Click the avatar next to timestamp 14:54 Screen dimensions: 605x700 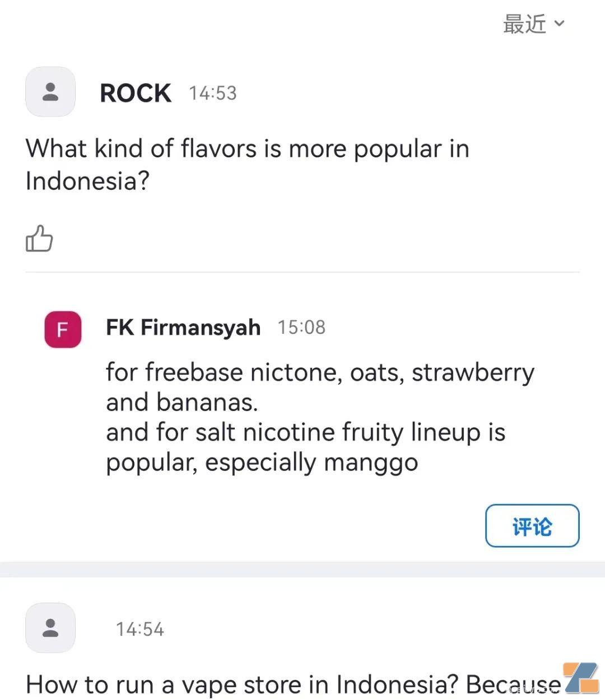50,627
